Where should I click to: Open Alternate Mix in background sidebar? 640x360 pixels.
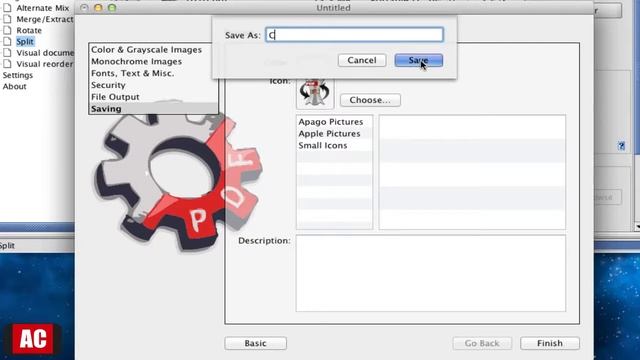tap(42, 8)
